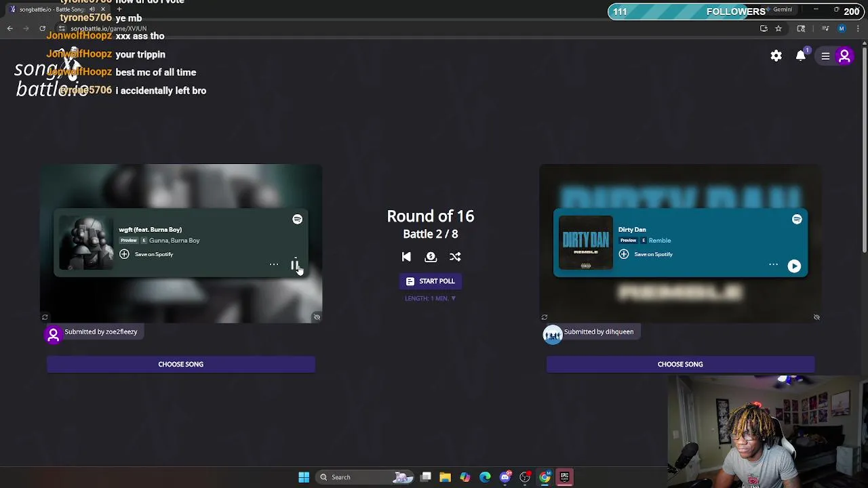Open zoe2fleezy submitter avatar
This screenshot has width=868, height=488.
coord(54,334)
